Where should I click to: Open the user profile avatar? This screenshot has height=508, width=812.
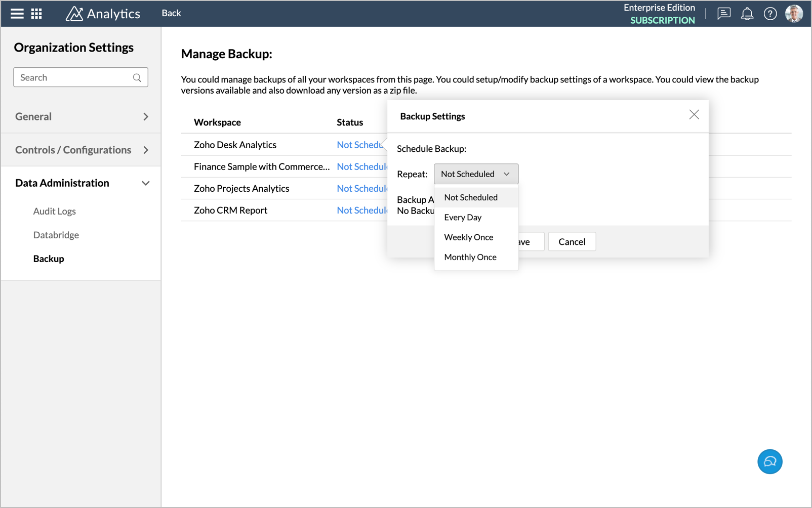point(793,14)
